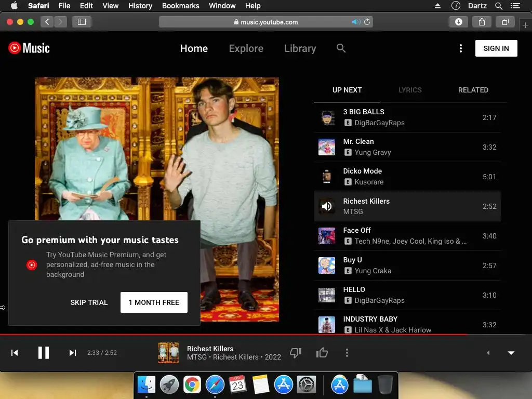The image size is (532, 399).
Task: Show all tabs overview in Safari
Action: tap(505, 22)
